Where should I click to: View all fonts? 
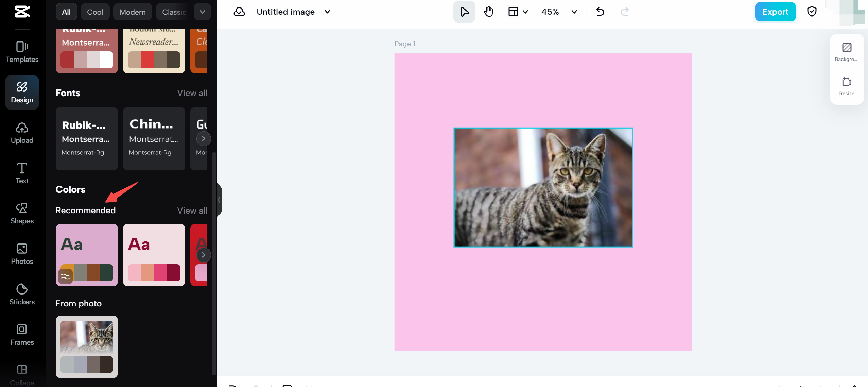pos(192,93)
